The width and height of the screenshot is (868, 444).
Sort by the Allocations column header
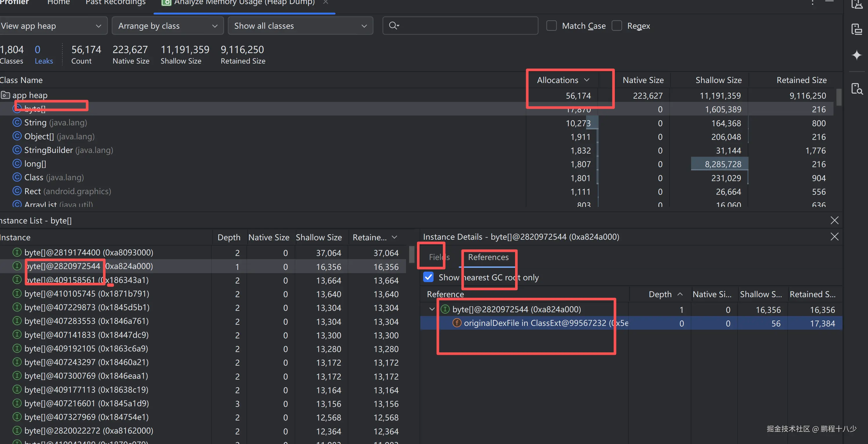tap(558, 80)
